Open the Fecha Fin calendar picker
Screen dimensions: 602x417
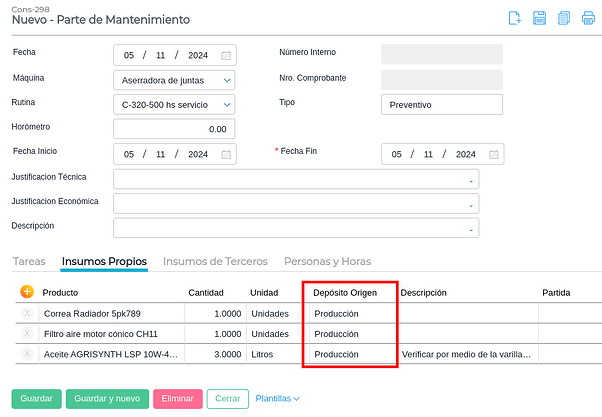(493, 154)
